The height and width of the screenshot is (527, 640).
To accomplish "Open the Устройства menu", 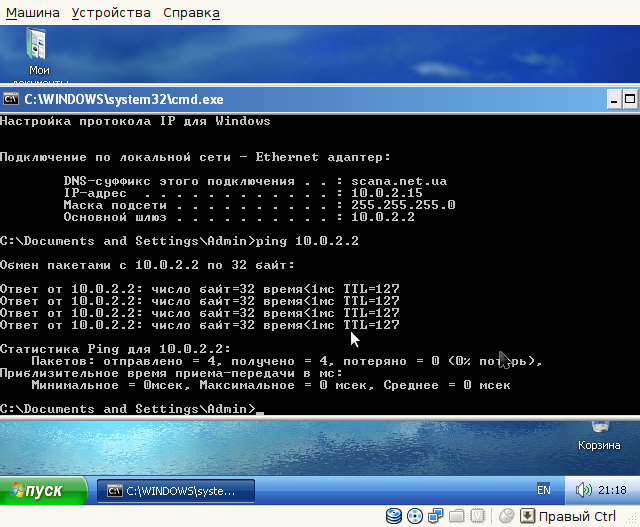I will click(111, 13).
